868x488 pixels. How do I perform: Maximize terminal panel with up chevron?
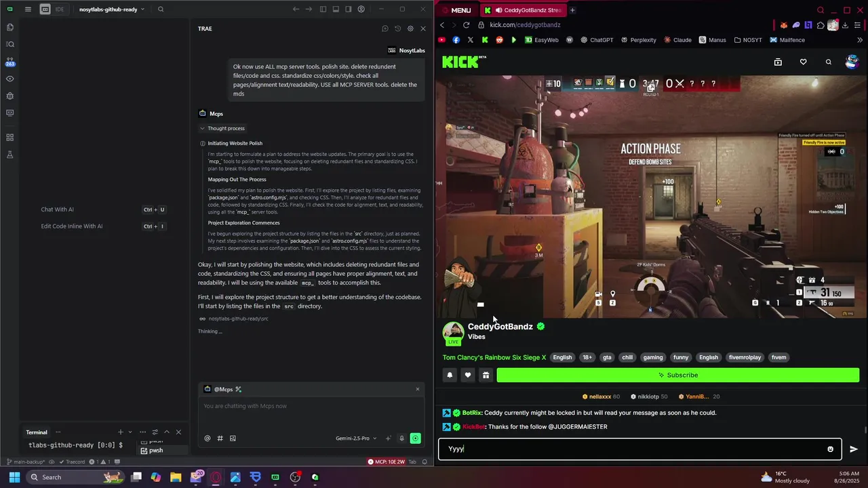(x=167, y=432)
